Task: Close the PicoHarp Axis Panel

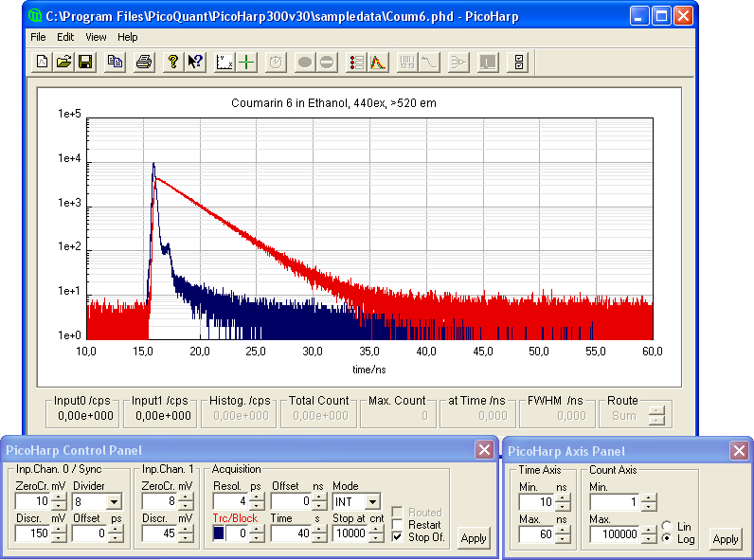Action: click(739, 451)
